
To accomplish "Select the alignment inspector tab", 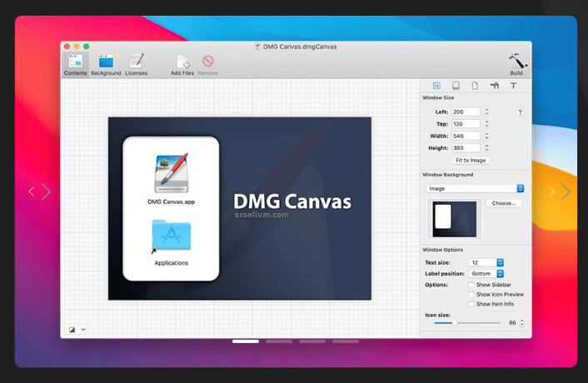I will coord(494,86).
